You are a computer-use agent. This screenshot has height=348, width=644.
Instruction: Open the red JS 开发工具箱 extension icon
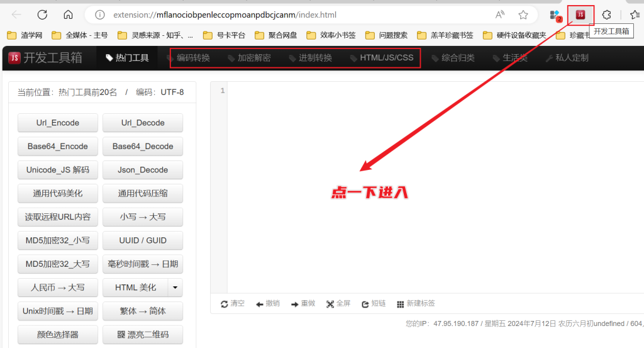point(580,15)
